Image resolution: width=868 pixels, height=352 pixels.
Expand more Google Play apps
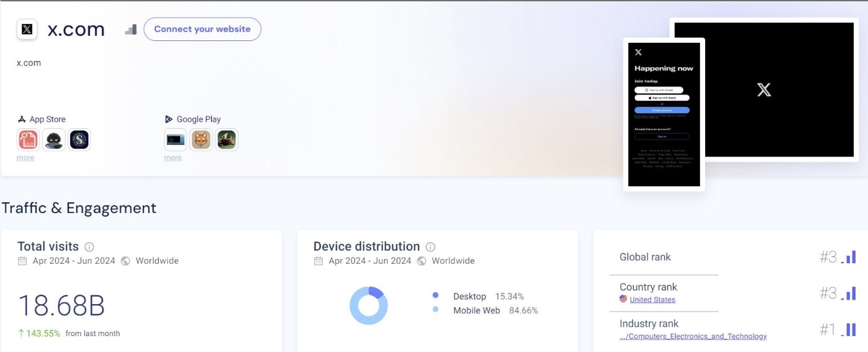click(x=172, y=158)
